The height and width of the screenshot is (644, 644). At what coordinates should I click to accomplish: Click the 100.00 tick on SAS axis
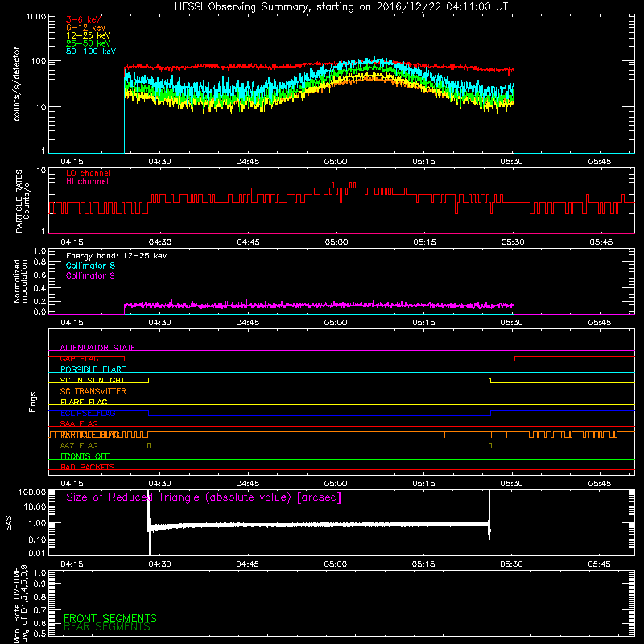click(x=32, y=493)
